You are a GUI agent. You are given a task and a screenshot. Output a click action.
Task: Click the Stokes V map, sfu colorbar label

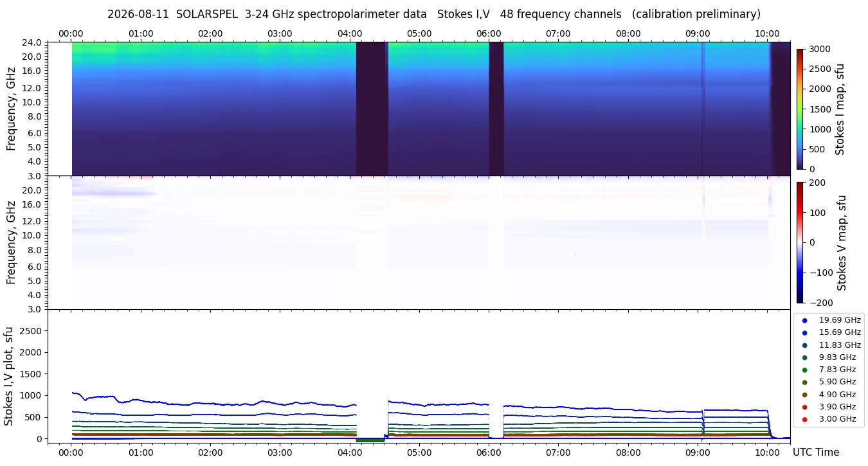click(x=841, y=242)
